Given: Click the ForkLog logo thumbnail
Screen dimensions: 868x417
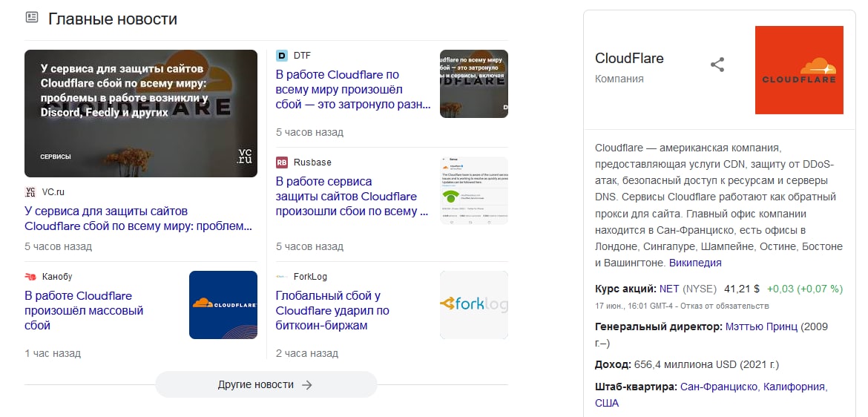Looking at the screenshot, I should (x=473, y=305).
